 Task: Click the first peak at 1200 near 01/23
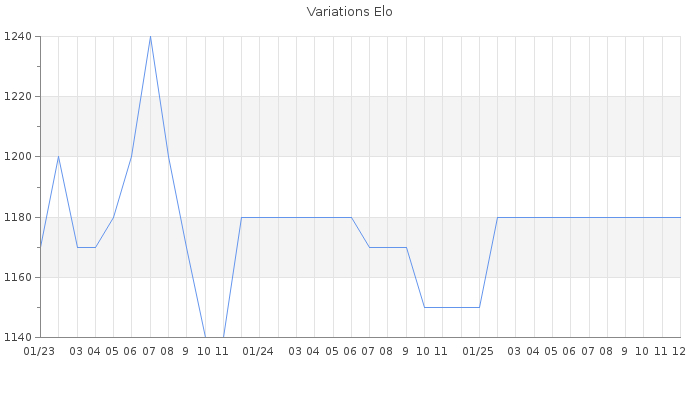point(58,157)
